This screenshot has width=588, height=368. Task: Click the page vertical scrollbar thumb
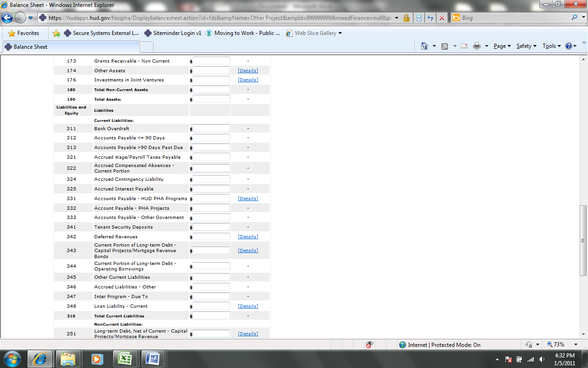pyautogui.click(x=584, y=241)
